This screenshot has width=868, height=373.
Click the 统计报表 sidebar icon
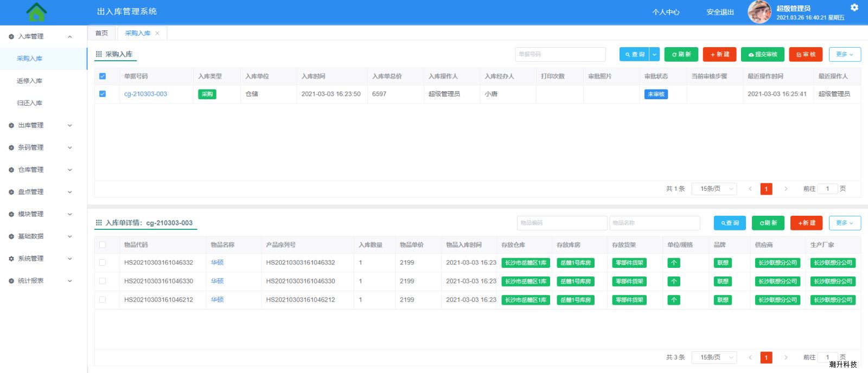coord(11,281)
